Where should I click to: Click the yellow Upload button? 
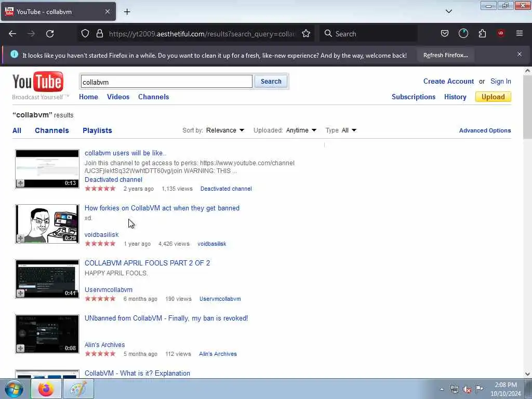493,97
